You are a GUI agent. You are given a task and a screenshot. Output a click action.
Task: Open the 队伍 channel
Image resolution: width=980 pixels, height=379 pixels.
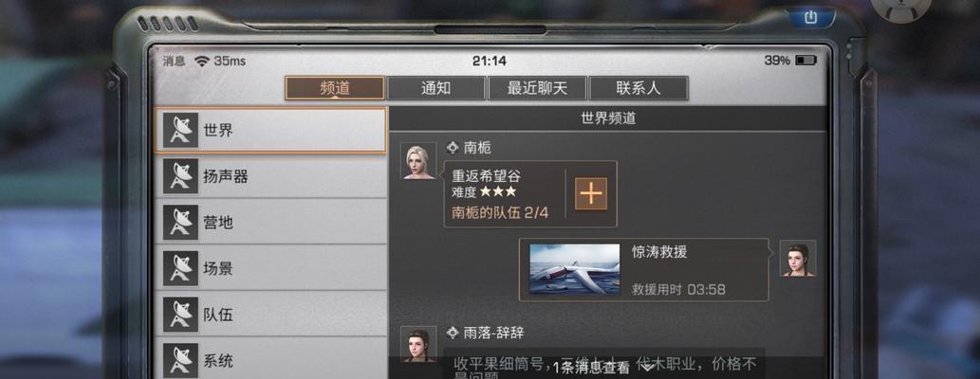tap(270, 314)
